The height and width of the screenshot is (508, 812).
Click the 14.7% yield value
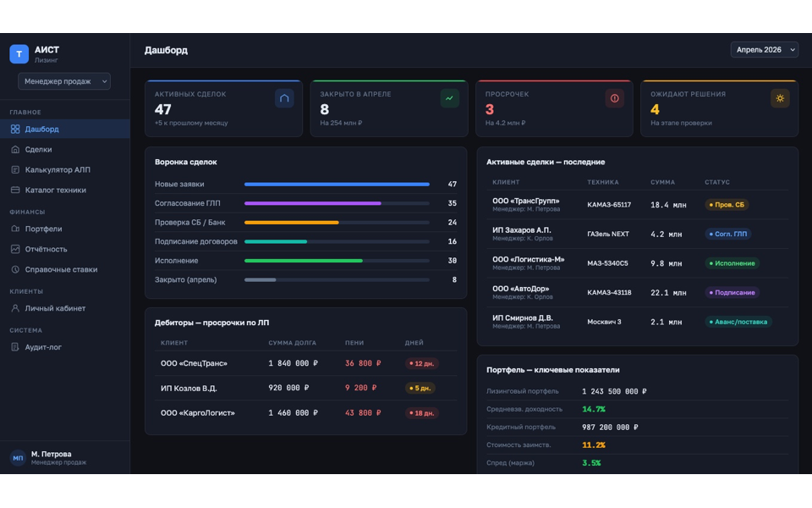pyautogui.click(x=594, y=409)
